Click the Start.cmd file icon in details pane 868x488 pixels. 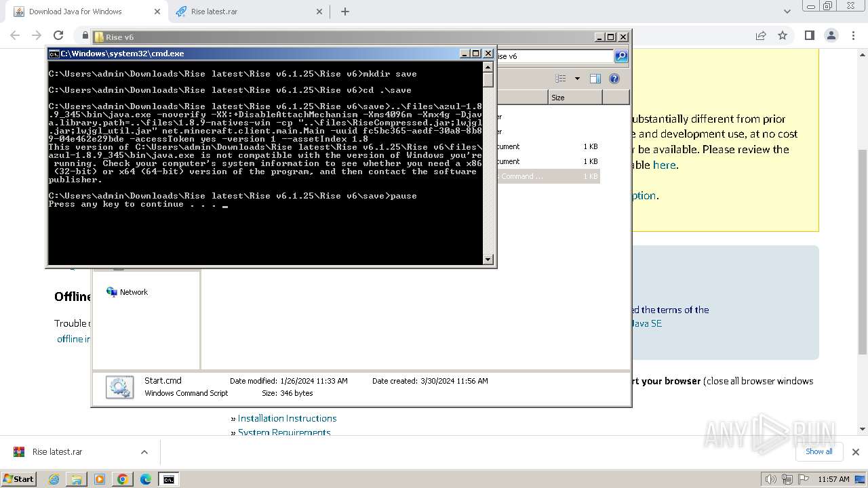coord(120,387)
